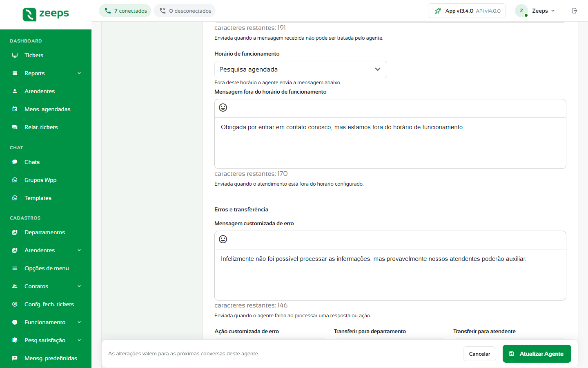
Task: Click the logout icon in header
Action: coord(575,11)
